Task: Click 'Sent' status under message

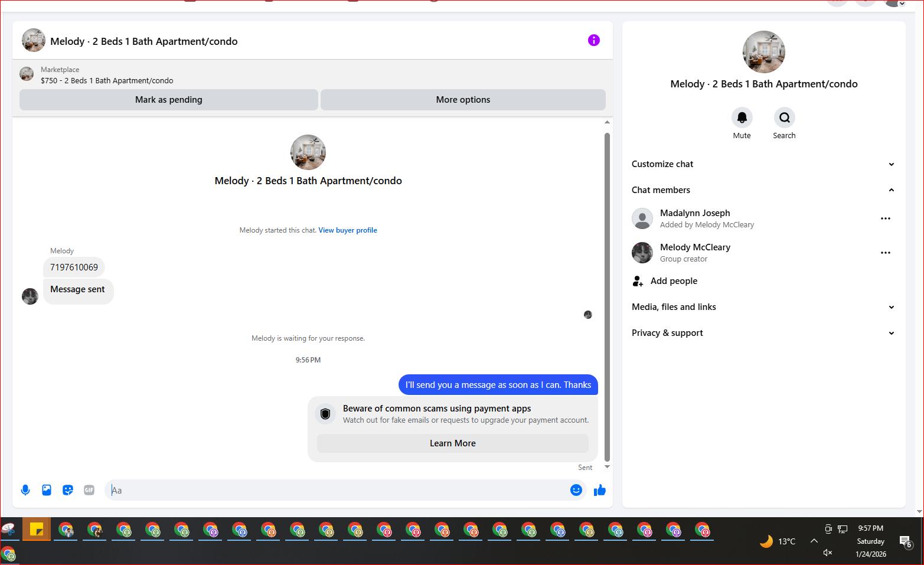Action: click(585, 468)
